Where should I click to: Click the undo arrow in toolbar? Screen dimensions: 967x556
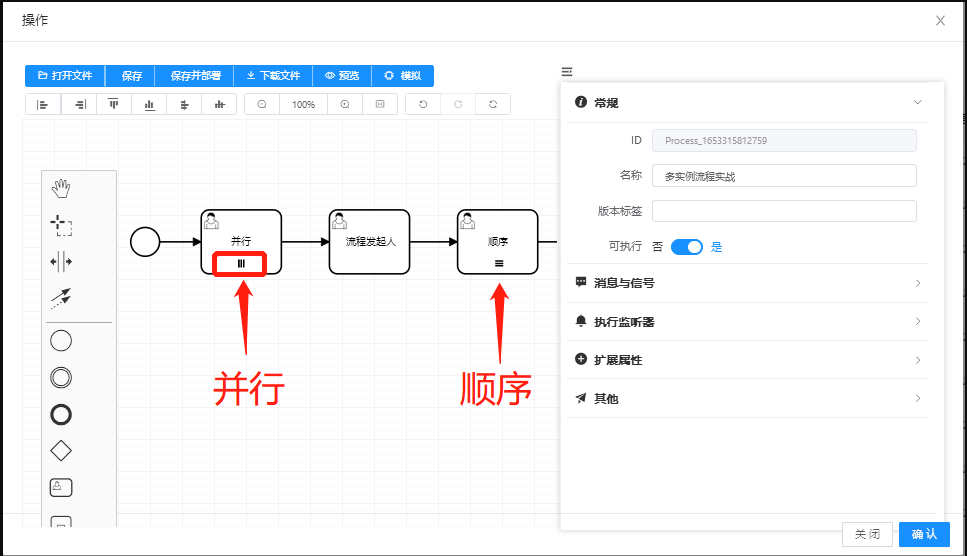423,104
